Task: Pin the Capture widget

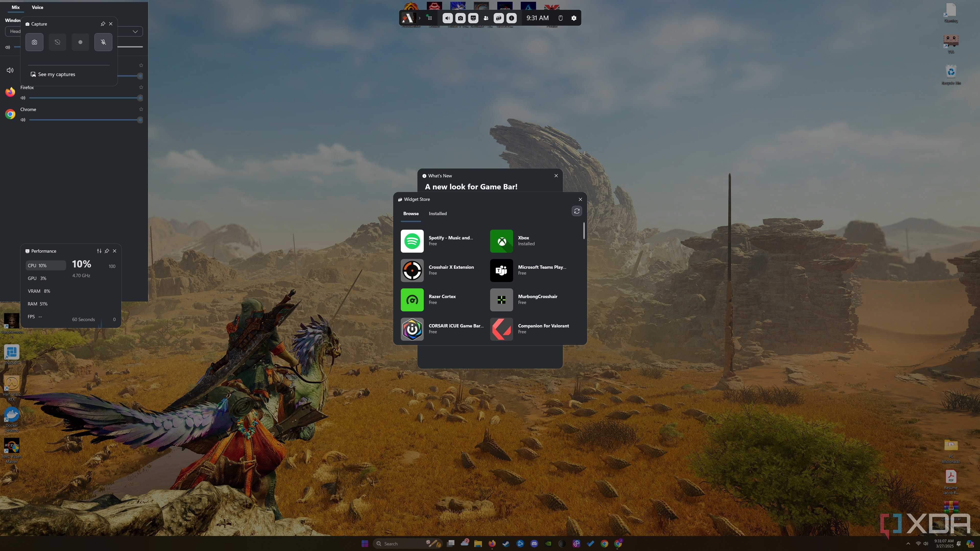Action: (x=103, y=23)
